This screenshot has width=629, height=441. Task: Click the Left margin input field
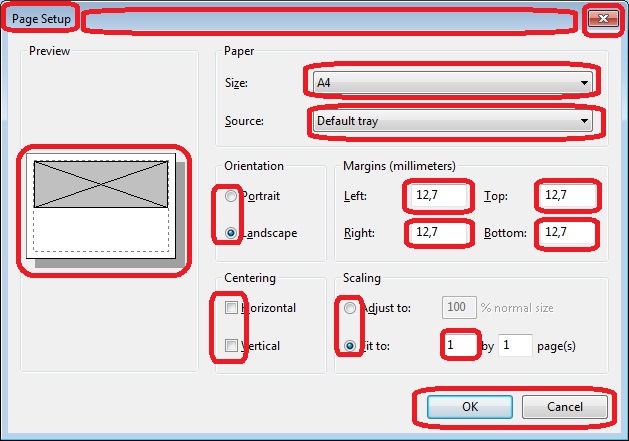[439, 197]
